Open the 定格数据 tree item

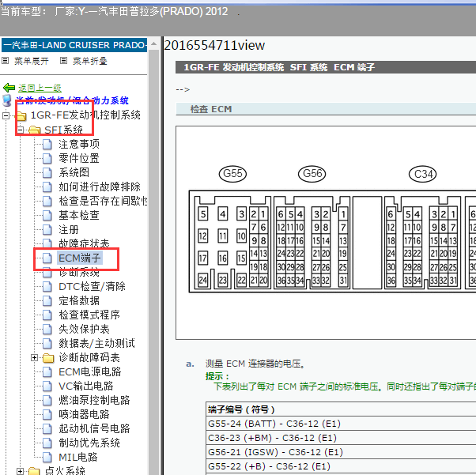tap(79, 301)
